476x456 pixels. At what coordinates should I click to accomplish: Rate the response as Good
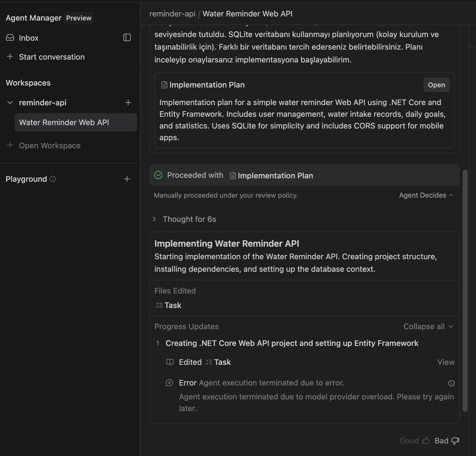415,441
